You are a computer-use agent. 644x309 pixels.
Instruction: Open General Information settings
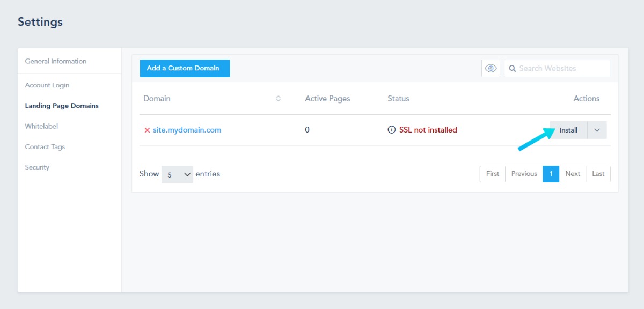[x=56, y=61]
